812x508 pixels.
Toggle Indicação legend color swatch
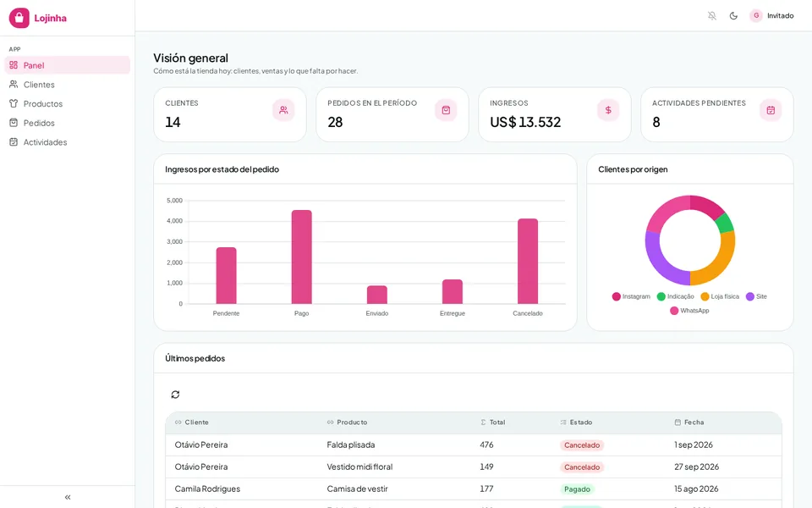pos(661,296)
